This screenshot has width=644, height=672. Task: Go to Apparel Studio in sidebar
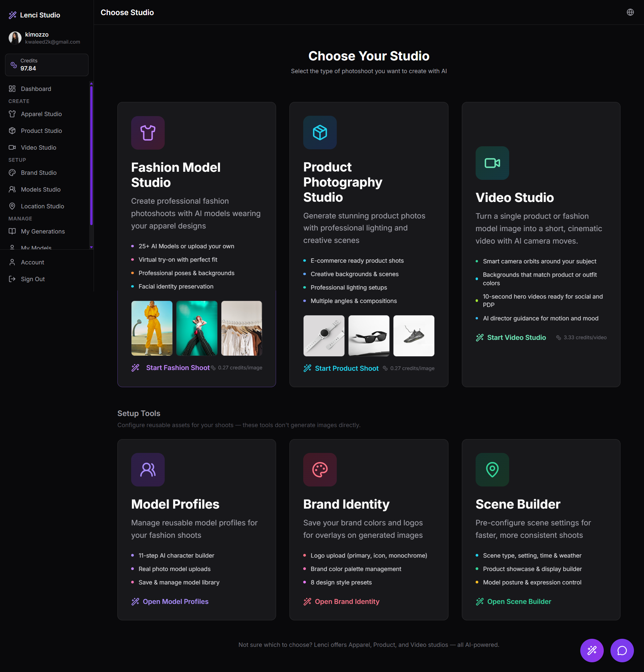(x=41, y=114)
